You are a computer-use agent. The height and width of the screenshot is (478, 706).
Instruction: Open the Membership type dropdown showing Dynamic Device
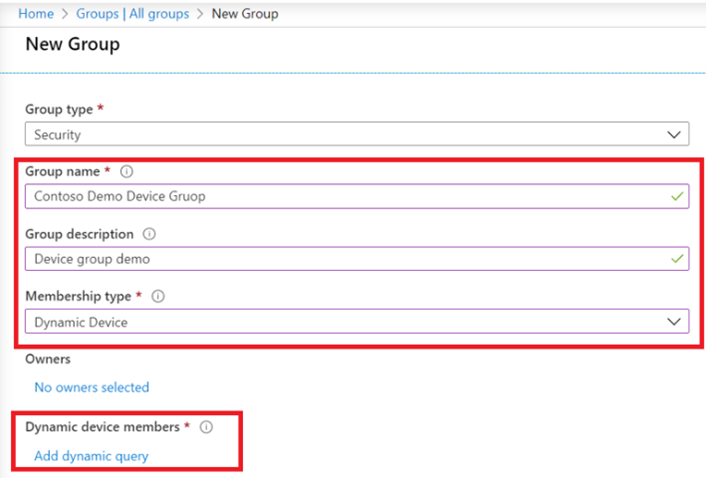[x=357, y=321]
